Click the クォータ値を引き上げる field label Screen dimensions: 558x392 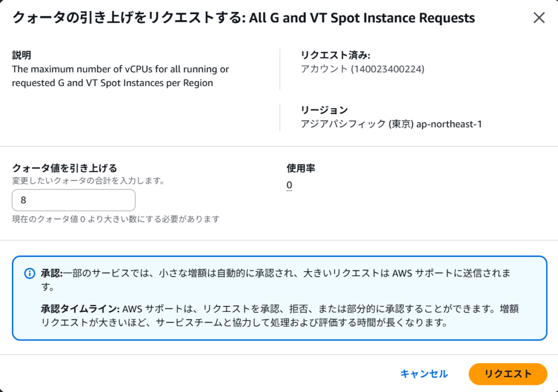point(64,168)
